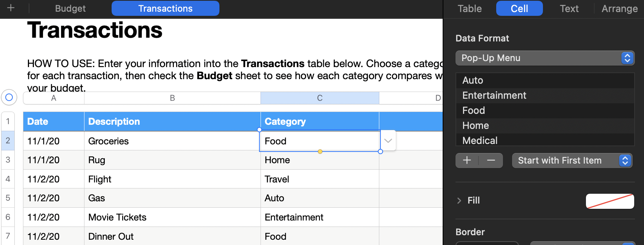Select the Transactions sheet tab

tap(166, 8)
